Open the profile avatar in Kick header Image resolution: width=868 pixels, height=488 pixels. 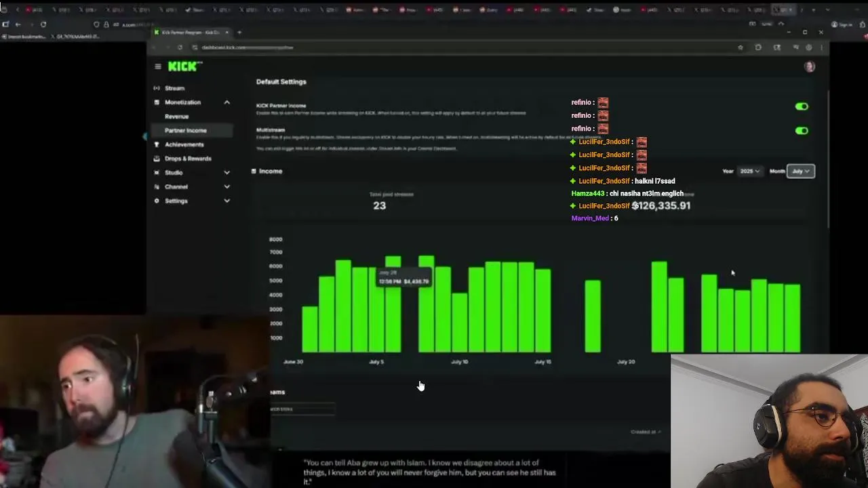(809, 66)
